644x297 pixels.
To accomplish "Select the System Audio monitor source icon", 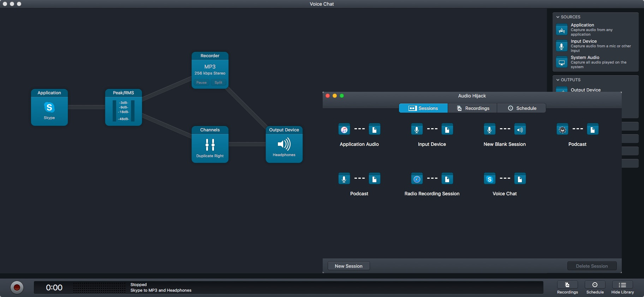I will point(561,63).
